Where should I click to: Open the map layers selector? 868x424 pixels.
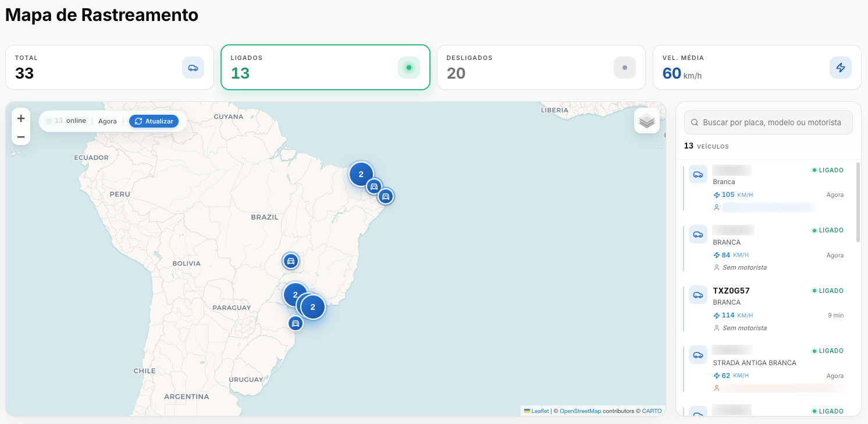pos(647,121)
